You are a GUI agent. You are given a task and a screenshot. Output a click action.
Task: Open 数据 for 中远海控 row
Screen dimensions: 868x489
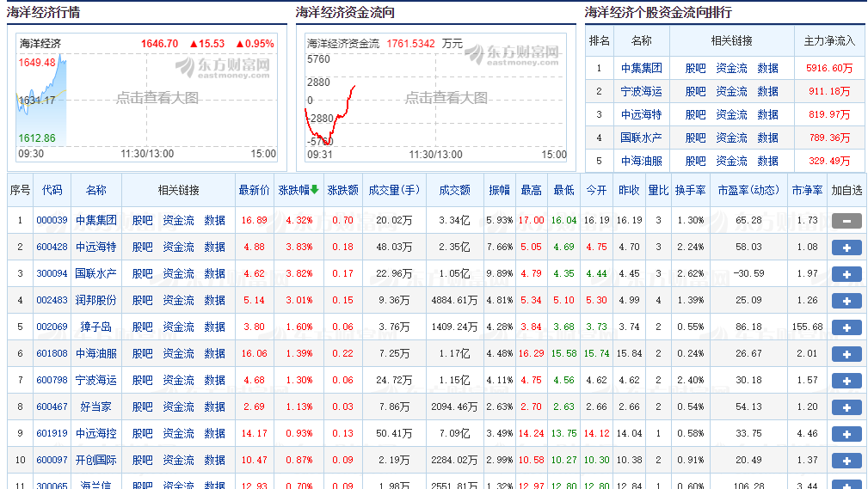click(x=214, y=433)
